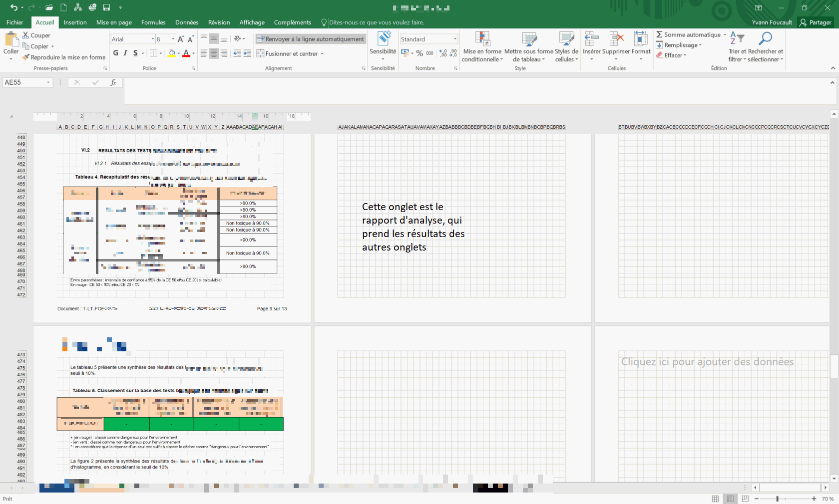Click Reproduire la mise en forme

pos(64,57)
